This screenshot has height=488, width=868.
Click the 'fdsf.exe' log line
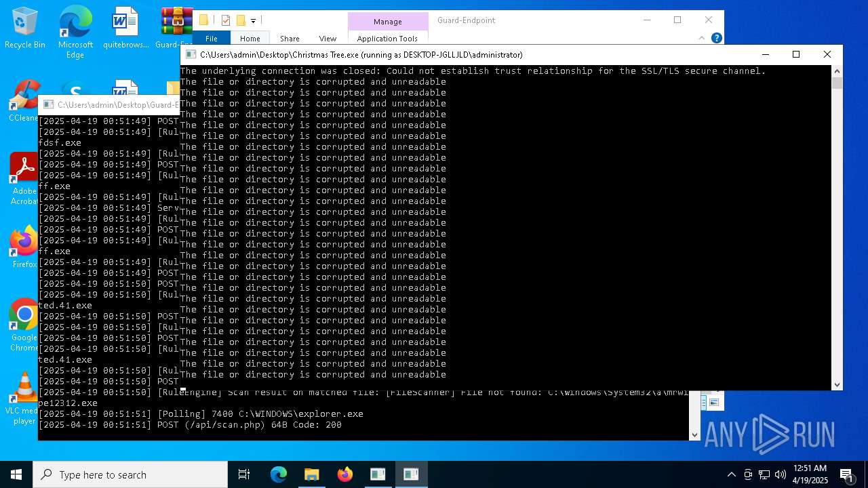click(60, 143)
